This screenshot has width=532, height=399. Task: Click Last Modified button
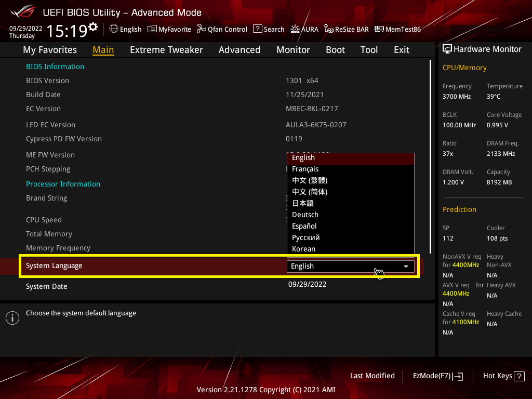[372, 376]
